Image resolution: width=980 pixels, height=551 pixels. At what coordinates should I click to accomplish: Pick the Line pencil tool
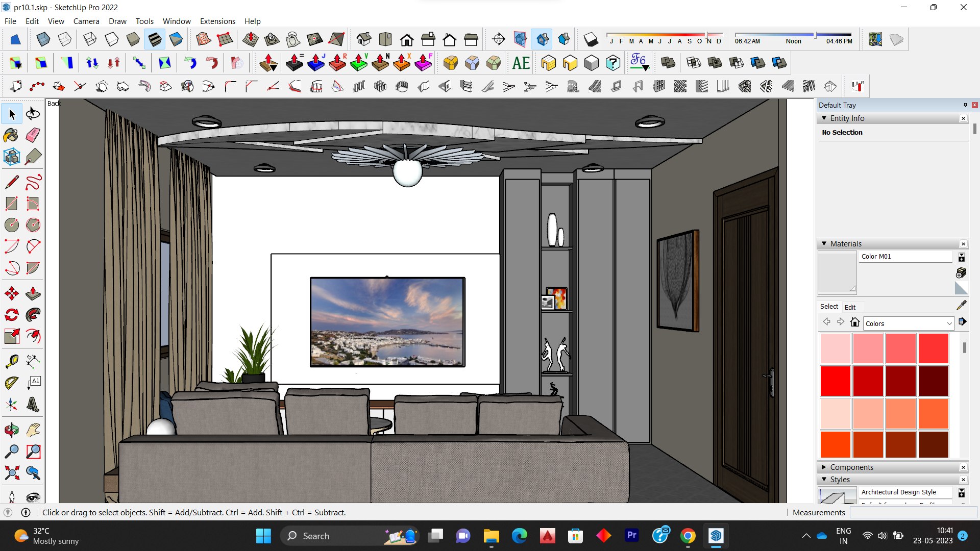point(11,182)
